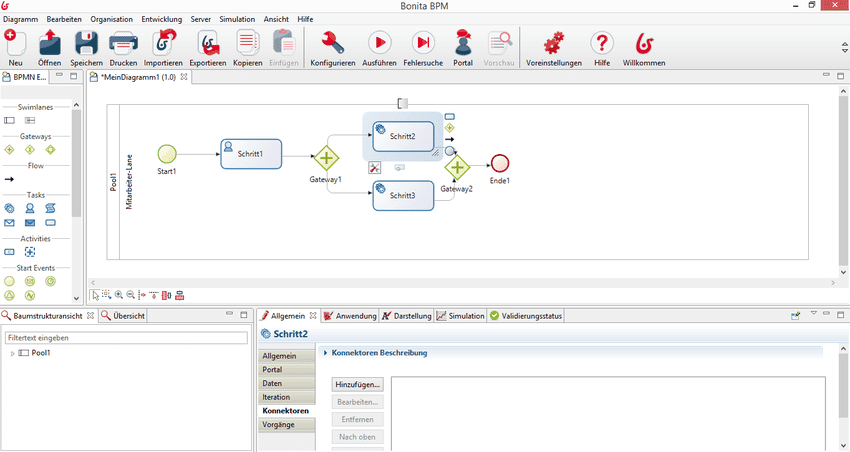Open the Entwicklung menu
This screenshot has height=452, width=850.
(x=162, y=19)
